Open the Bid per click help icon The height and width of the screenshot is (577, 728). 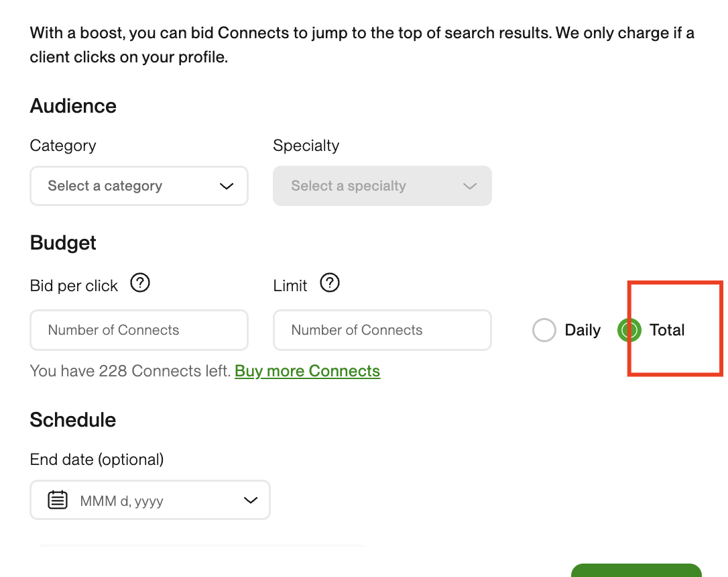pyautogui.click(x=139, y=282)
